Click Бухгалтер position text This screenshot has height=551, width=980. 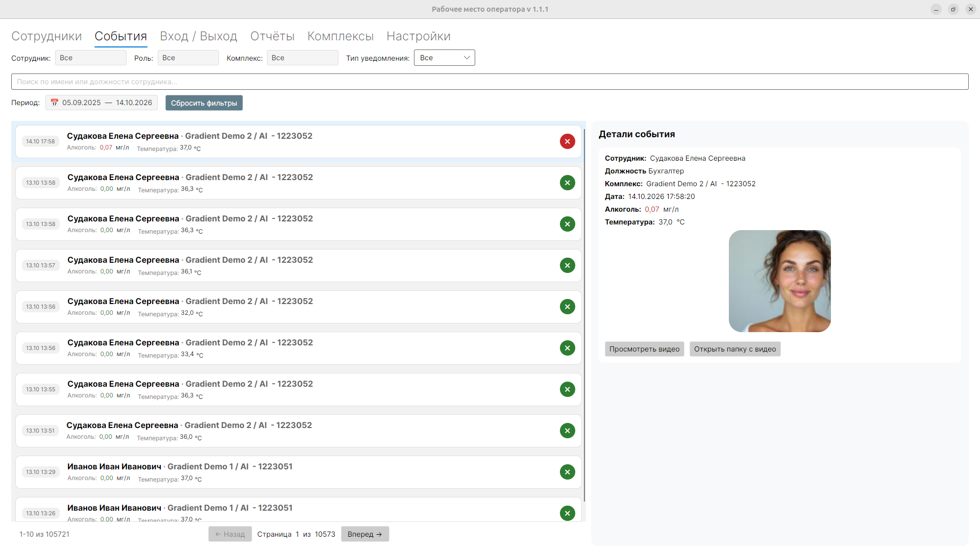coord(666,171)
